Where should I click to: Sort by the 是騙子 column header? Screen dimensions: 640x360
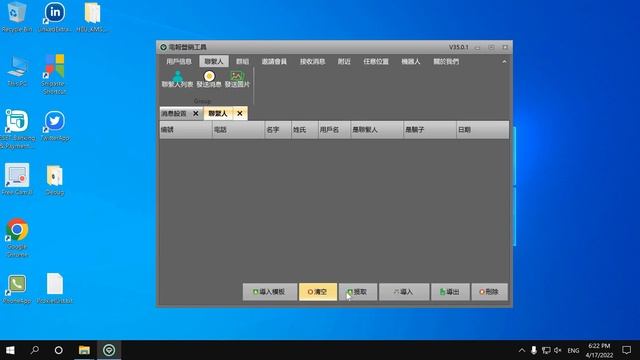point(430,130)
